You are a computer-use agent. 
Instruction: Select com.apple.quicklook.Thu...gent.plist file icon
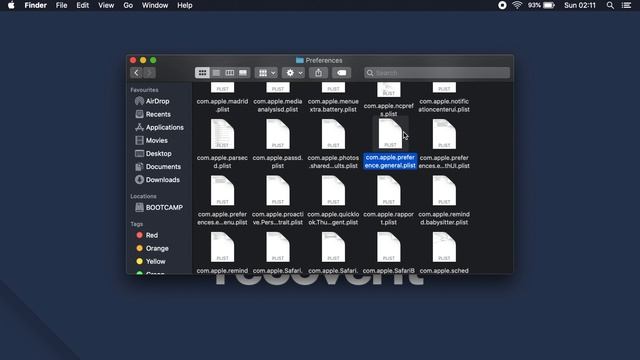pyautogui.click(x=333, y=191)
